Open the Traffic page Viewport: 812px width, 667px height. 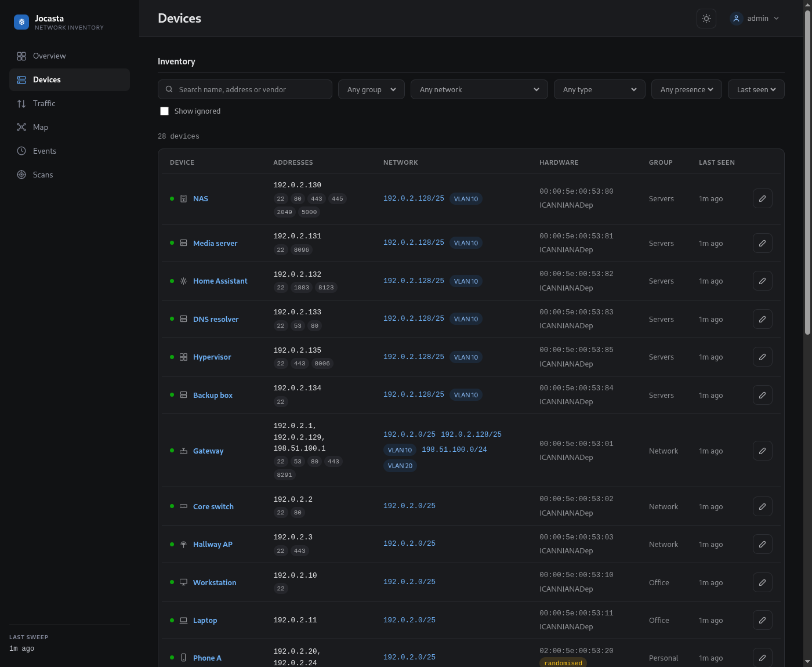(70, 103)
